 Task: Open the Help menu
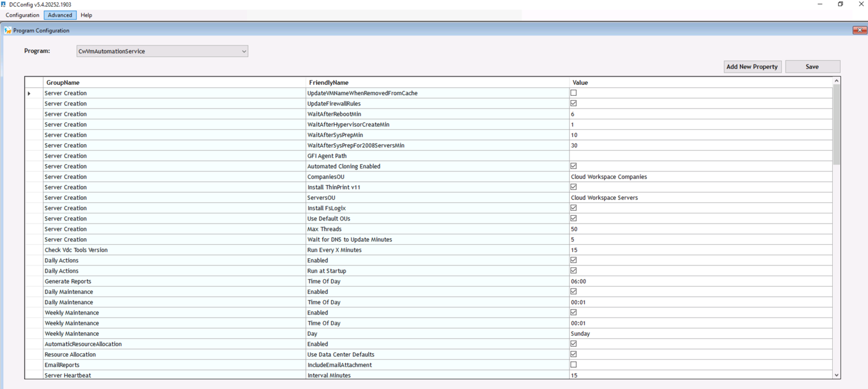coord(86,15)
